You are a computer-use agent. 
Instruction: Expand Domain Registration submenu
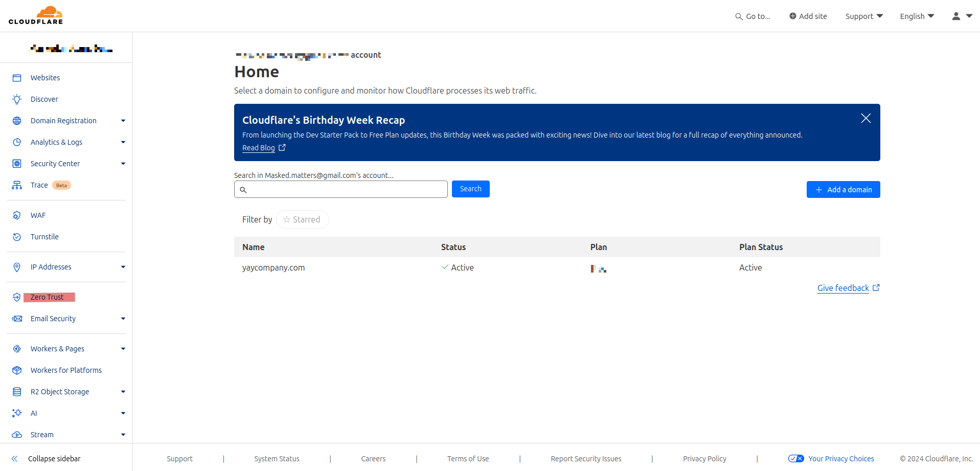[123, 121]
